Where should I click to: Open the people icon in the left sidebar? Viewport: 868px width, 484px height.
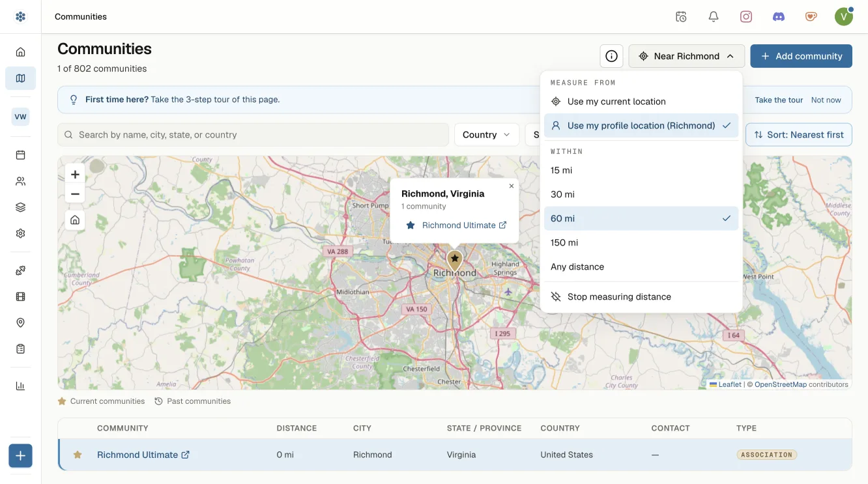(x=20, y=181)
